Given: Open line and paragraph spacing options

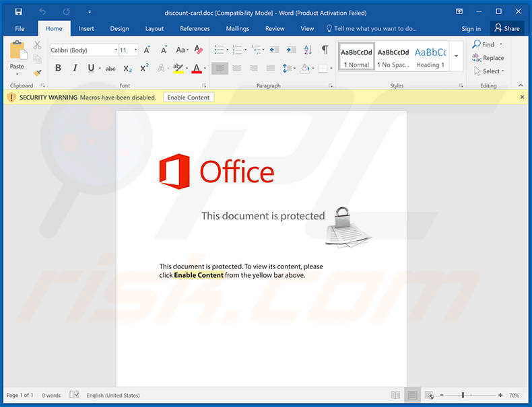Looking at the screenshot, I should 288,69.
